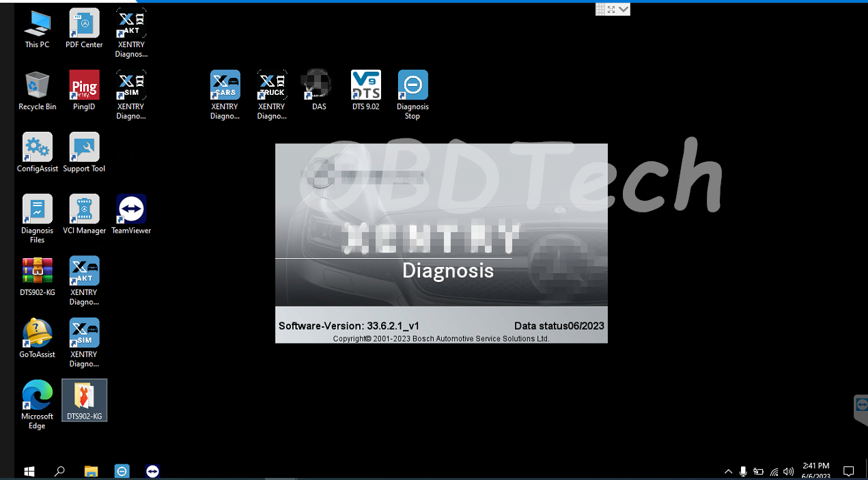Open File Explorer from the taskbar

tap(91, 471)
